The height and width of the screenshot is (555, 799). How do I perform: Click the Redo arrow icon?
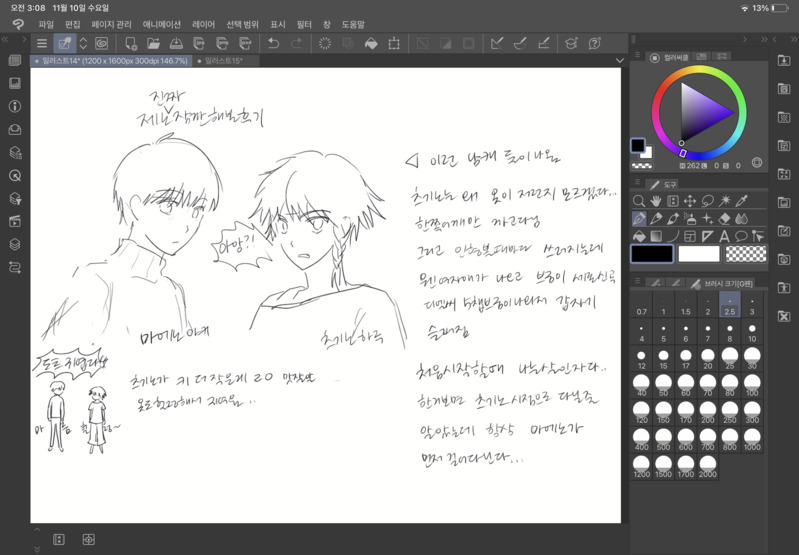tap(296, 44)
